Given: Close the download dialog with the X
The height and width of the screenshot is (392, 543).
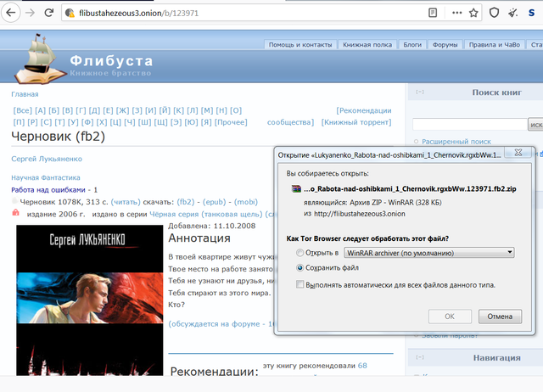Looking at the screenshot, I should pyautogui.click(x=518, y=153).
